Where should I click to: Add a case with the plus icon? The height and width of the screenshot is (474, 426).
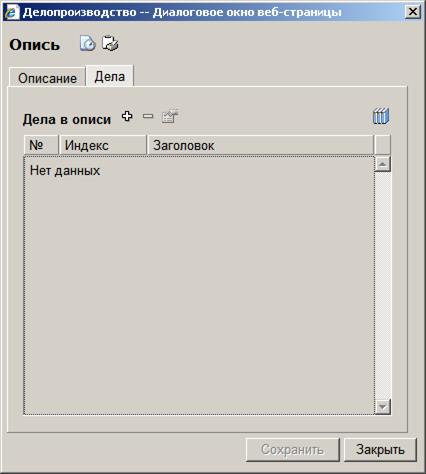click(x=127, y=116)
